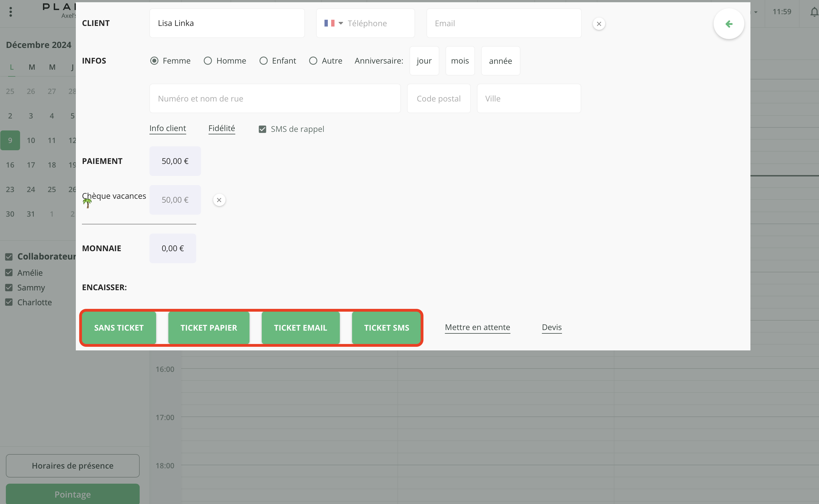Clear the client with the X icon
Screen dimensions: 819x504
(599, 24)
